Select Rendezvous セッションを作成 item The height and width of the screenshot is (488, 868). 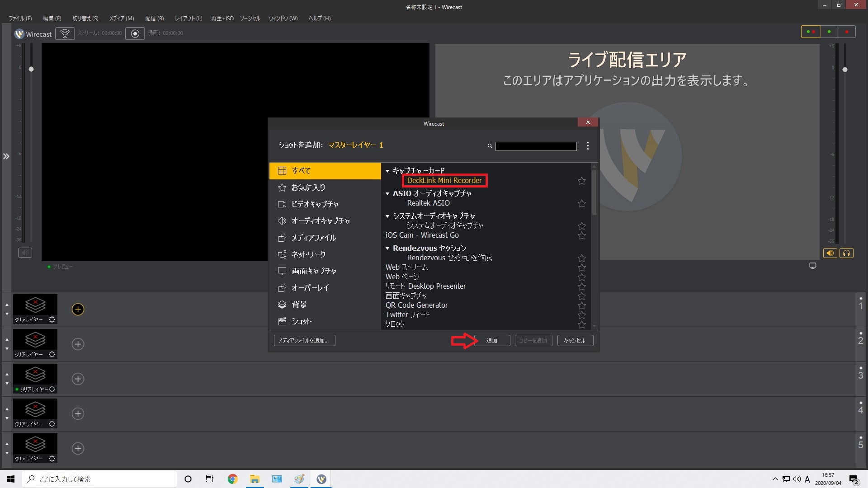tap(449, 258)
